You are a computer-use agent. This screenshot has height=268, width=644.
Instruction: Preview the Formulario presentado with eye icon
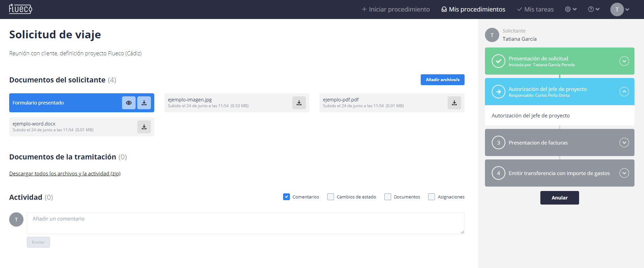pyautogui.click(x=129, y=103)
